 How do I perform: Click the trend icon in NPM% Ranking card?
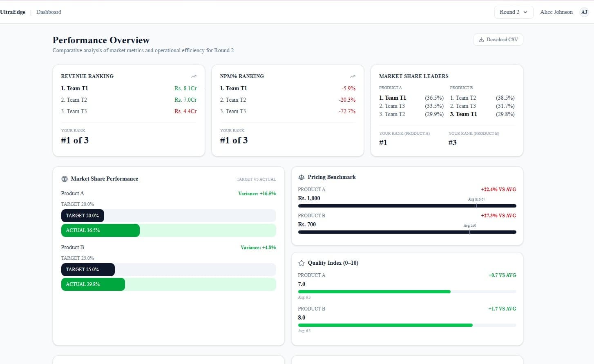(x=353, y=76)
